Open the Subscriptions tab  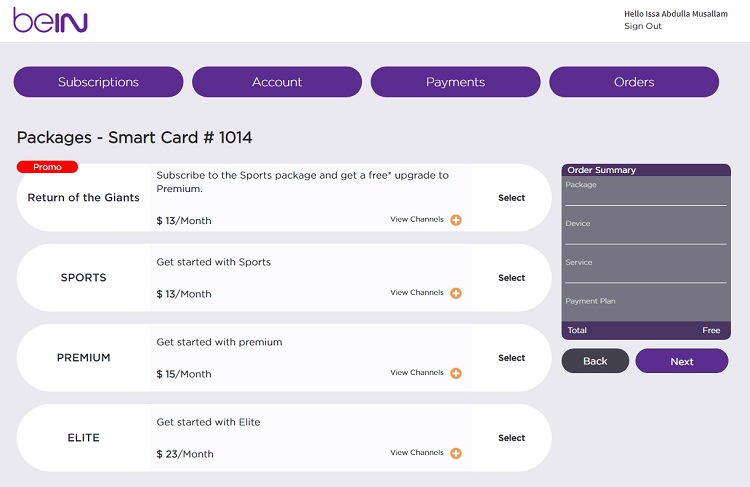click(x=98, y=82)
